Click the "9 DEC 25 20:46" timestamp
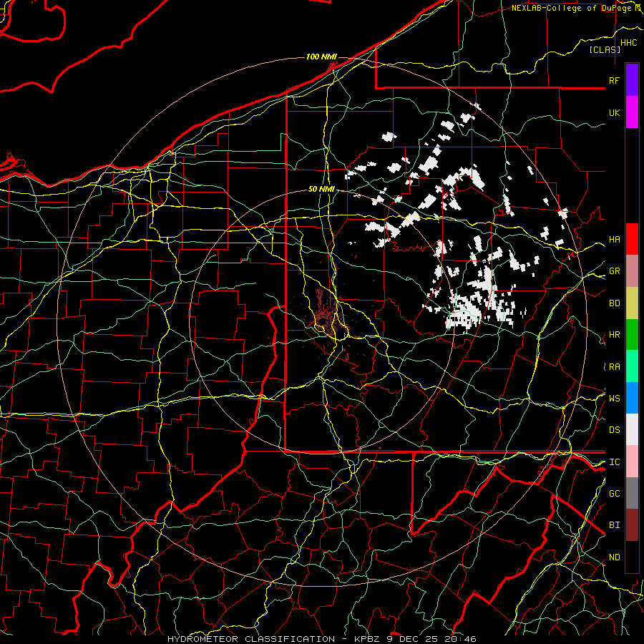Viewport: 644px width, 644px height. [432, 639]
